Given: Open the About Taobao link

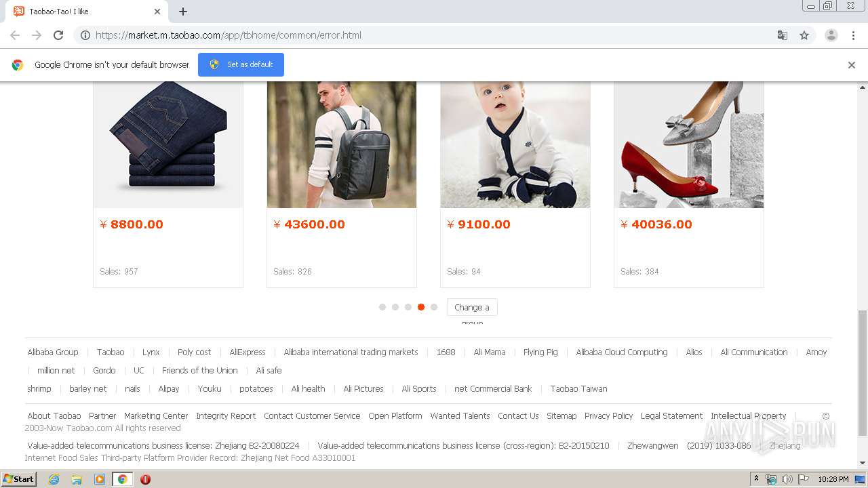Looking at the screenshot, I should pyautogui.click(x=54, y=416).
